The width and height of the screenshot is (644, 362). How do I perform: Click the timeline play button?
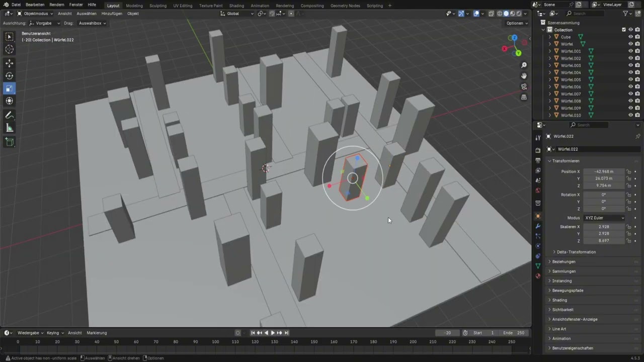[273, 333]
